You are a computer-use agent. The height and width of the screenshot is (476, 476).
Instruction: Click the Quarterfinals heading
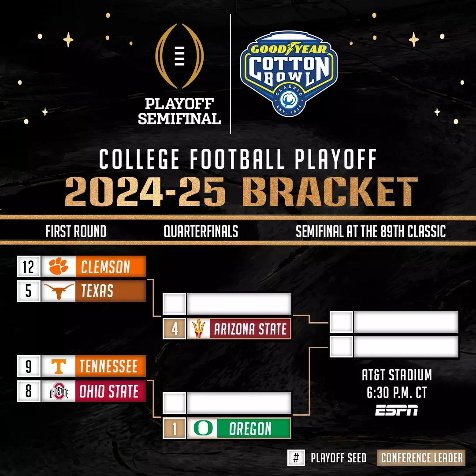[201, 231]
